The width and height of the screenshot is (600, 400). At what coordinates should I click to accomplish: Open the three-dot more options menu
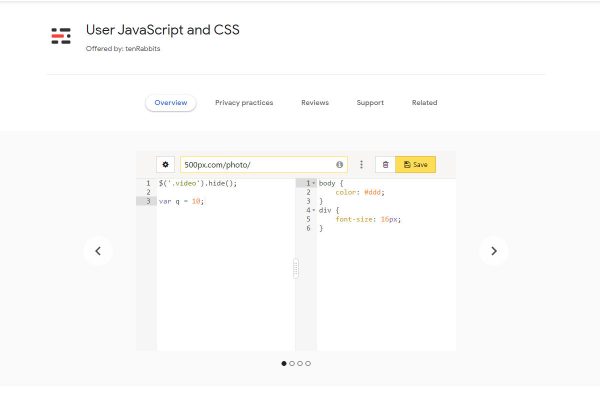(361, 165)
